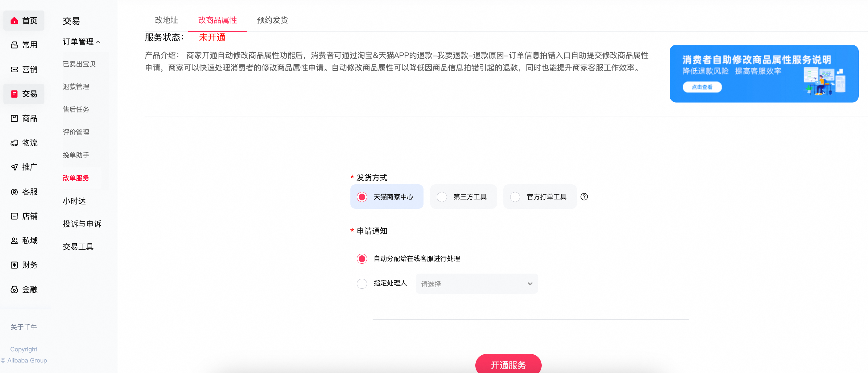
Task: Collapse the 订单管理 menu group
Action: click(81, 42)
